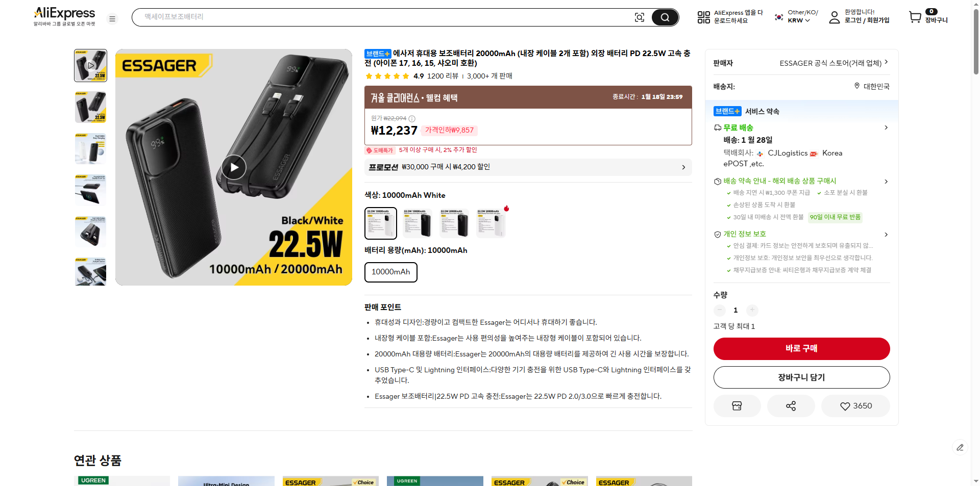Image resolution: width=980 pixels, height=486 pixels.
Task: Expand the free shipping details
Action: click(886, 127)
